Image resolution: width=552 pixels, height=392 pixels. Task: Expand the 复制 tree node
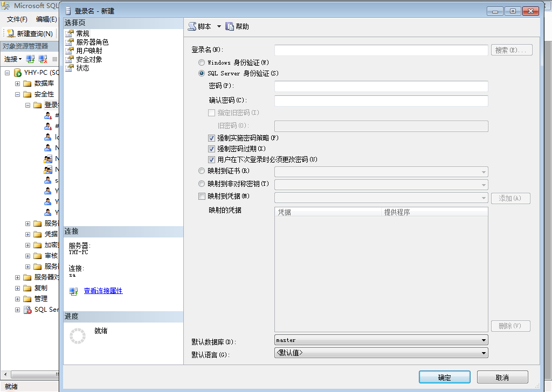[17, 288]
